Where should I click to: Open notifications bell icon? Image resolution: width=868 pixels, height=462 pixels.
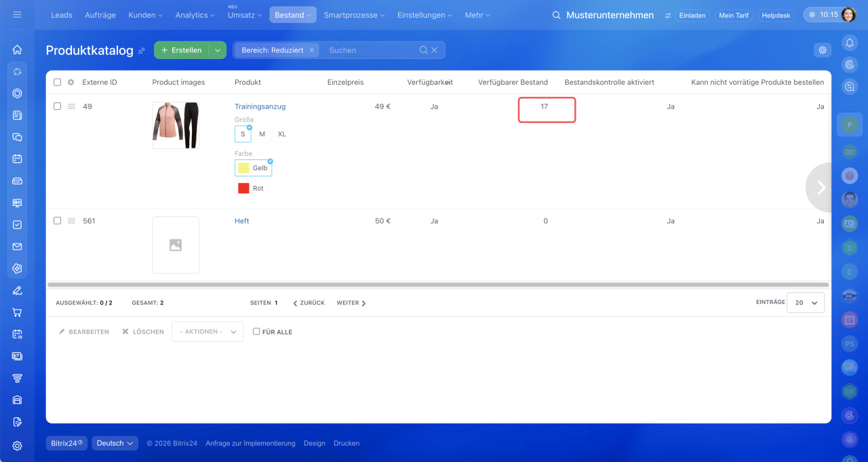[x=850, y=43]
